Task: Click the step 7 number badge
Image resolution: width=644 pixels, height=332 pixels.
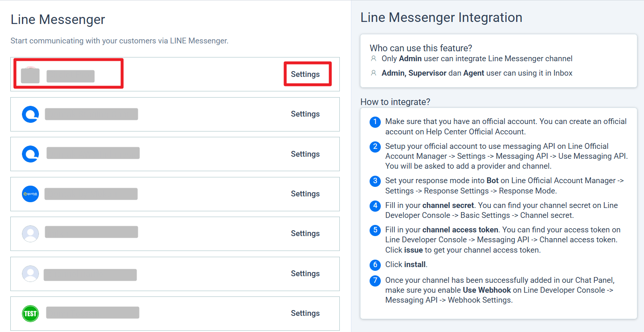Action: click(x=375, y=281)
